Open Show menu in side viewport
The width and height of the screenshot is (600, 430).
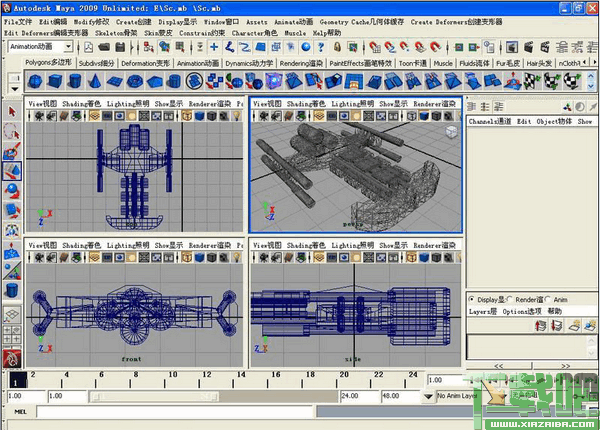pos(393,245)
